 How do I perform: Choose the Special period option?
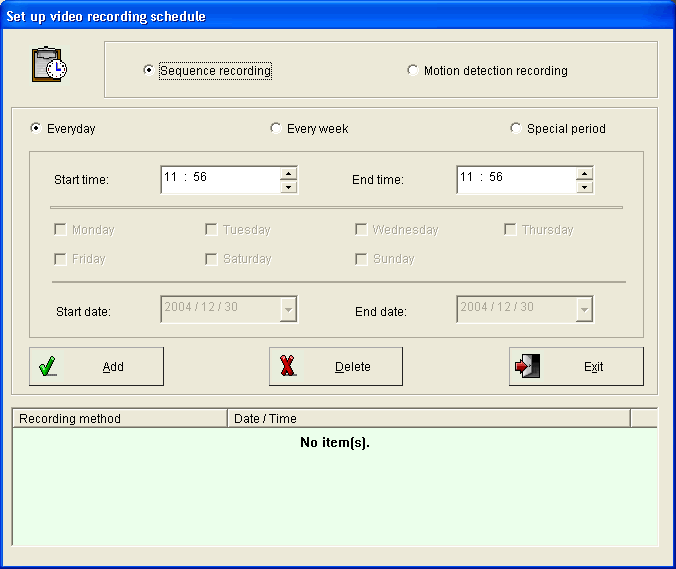pos(516,128)
